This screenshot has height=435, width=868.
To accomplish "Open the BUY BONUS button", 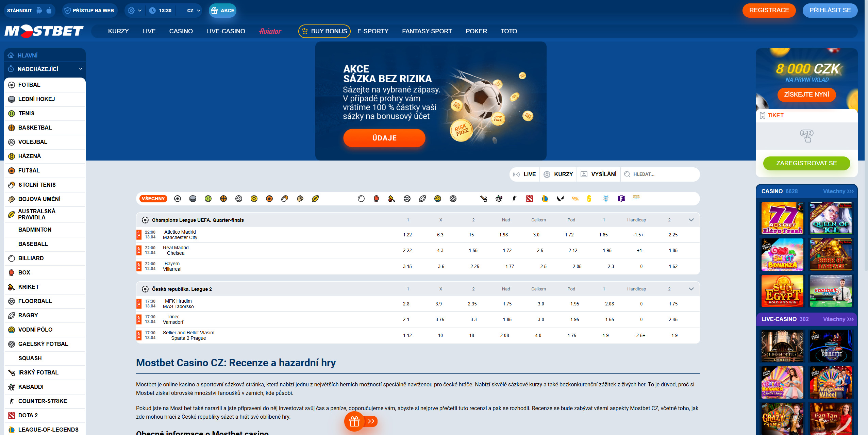I will click(x=324, y=31).
